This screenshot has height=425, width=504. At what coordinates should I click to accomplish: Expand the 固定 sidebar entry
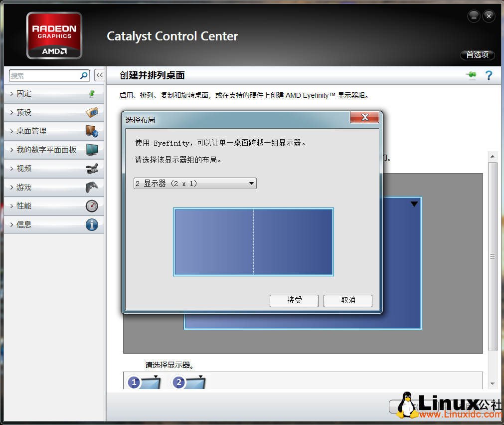point(22,93)
